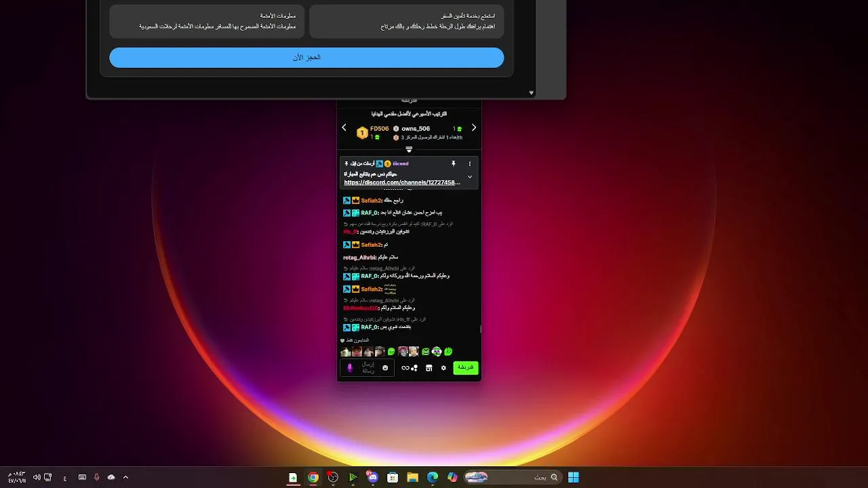Viewport: 868px width, 488px height.
Task: Click owns_506 in the weekly ranking
Action: 416,129
